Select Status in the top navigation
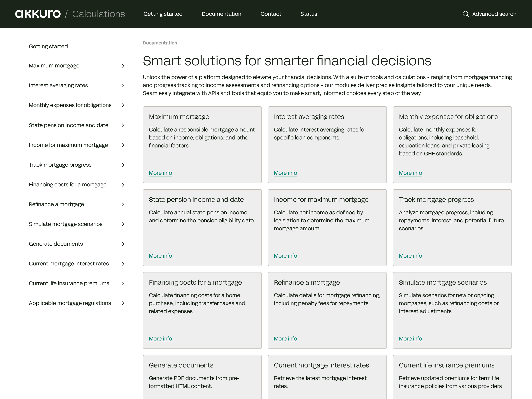 (309, 14)
